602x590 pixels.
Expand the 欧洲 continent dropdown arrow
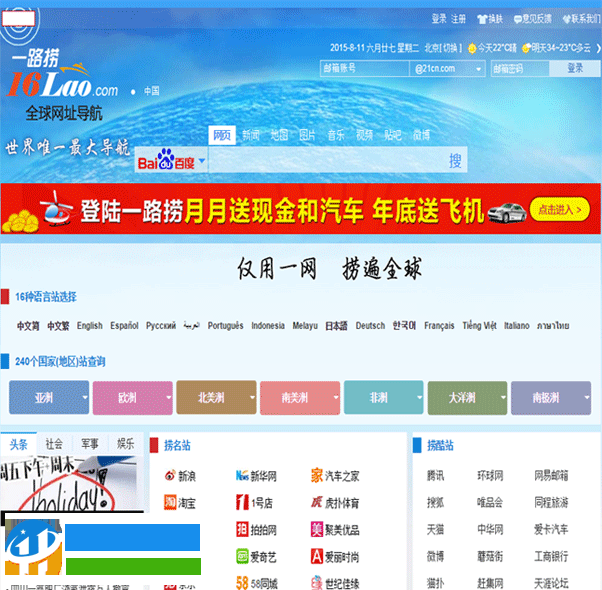click(x=169, y=397)
